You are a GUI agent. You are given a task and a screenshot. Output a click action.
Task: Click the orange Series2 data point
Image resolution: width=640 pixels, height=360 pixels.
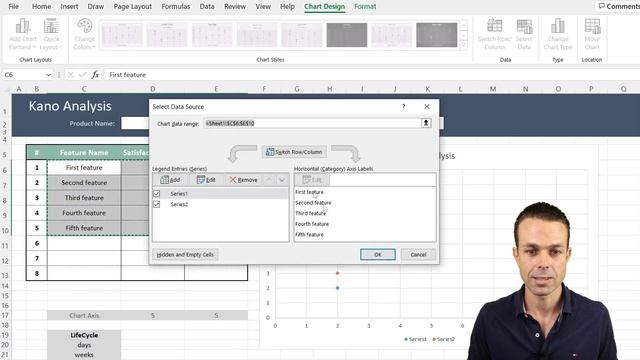(338, 273)
